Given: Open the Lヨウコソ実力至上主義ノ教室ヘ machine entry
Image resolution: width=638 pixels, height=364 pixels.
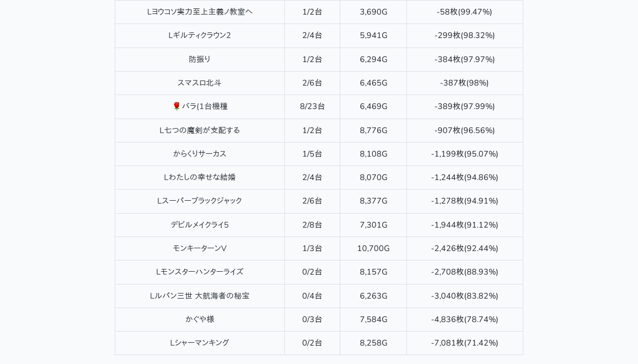Looking at the screenshot, I should 200,12.
